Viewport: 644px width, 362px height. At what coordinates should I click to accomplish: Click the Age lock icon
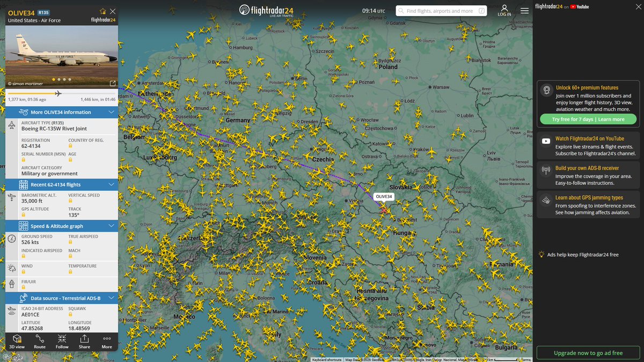[70, 160]
